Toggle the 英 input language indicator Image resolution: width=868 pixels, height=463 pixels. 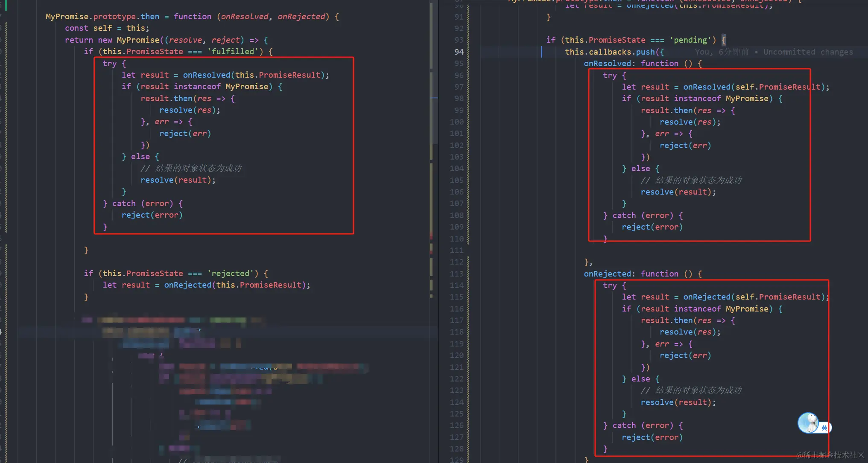(x=824, y=428)
